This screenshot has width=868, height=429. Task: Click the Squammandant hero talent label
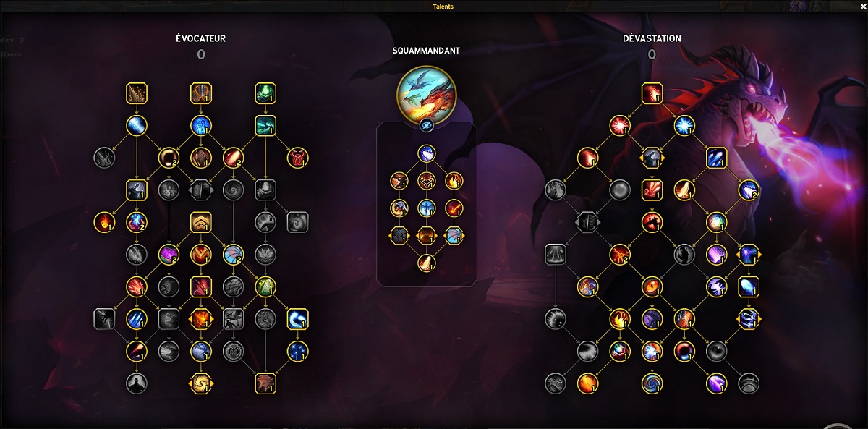click(x=426, y=51)
